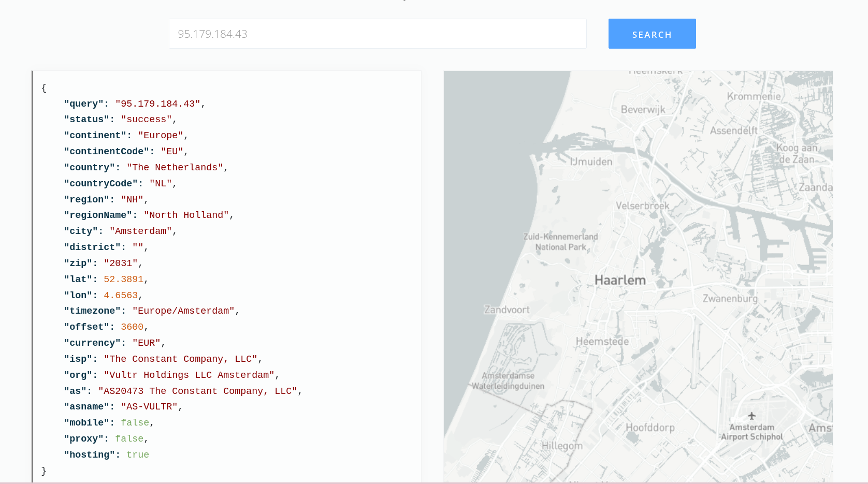The height and width of the screenshot is (484, 868).
Task: Click Hoofddorp on the map
Action: tap(650, 428)
